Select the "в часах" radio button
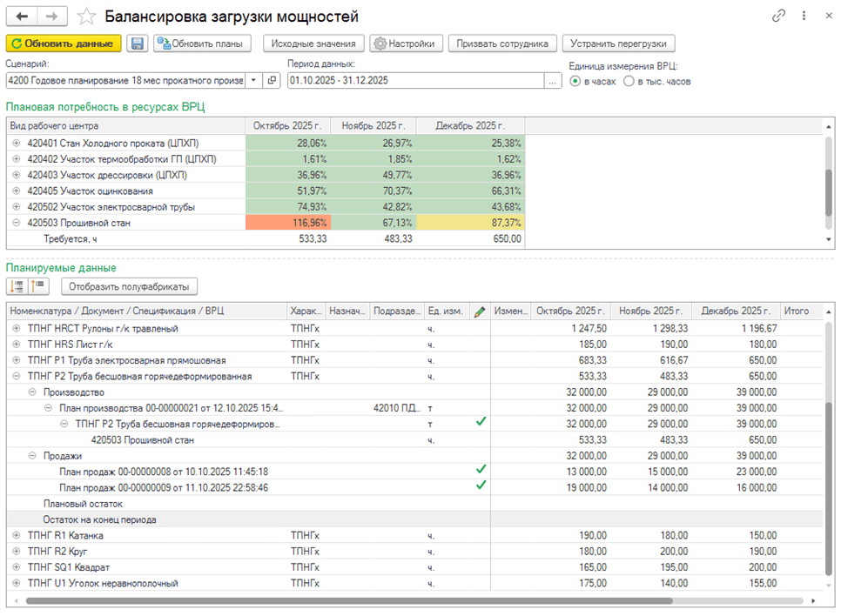848x616 pixels. click(x=575, y=81)
